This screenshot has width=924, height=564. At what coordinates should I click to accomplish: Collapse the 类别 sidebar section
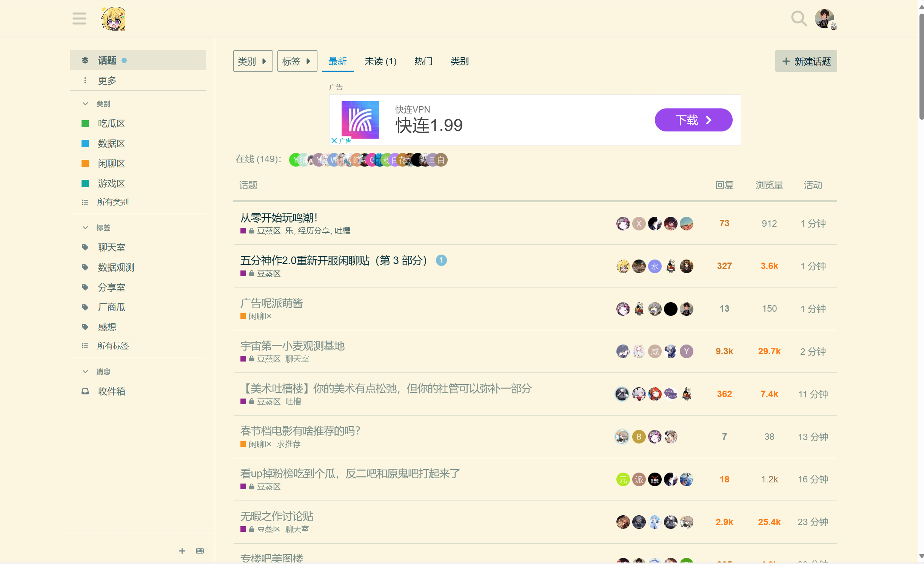click(85, 104)
